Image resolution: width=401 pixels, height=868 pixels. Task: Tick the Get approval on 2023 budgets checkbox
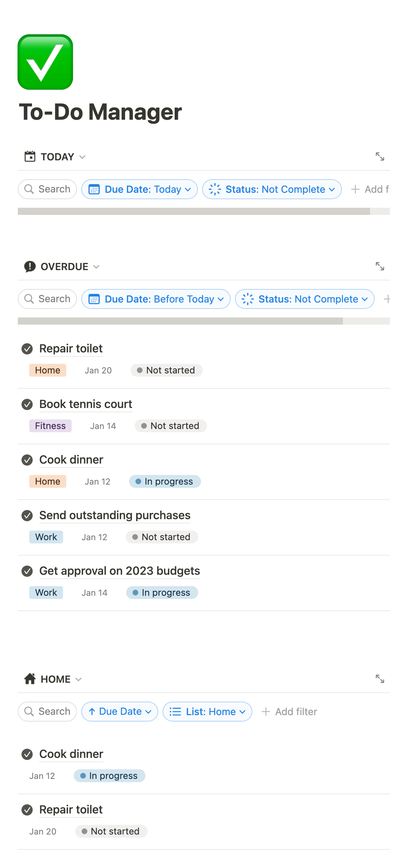click(27, 571)
